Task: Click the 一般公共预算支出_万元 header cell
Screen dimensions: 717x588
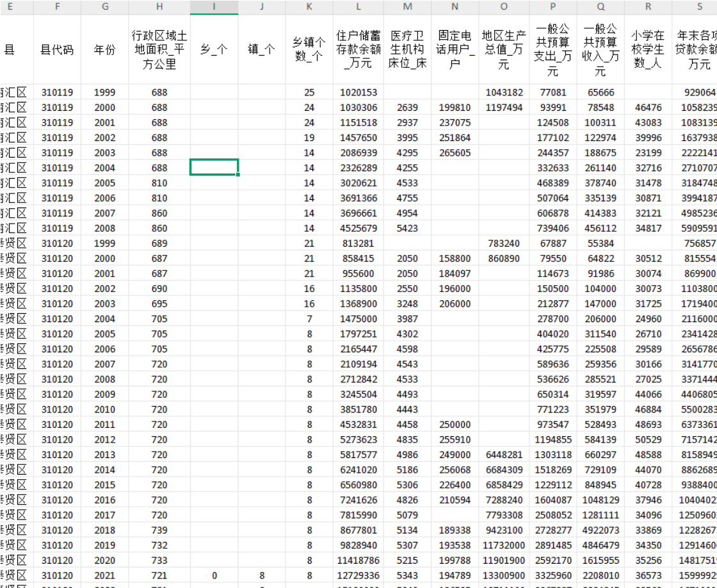Action: 553,49
